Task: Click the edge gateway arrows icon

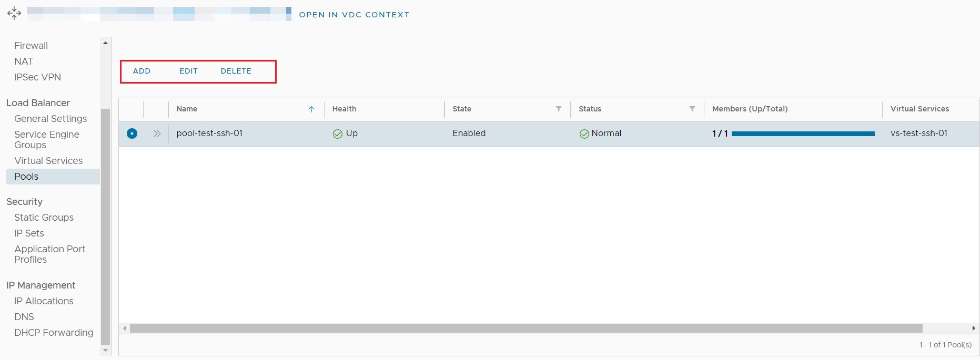Action: pos(14,14)
